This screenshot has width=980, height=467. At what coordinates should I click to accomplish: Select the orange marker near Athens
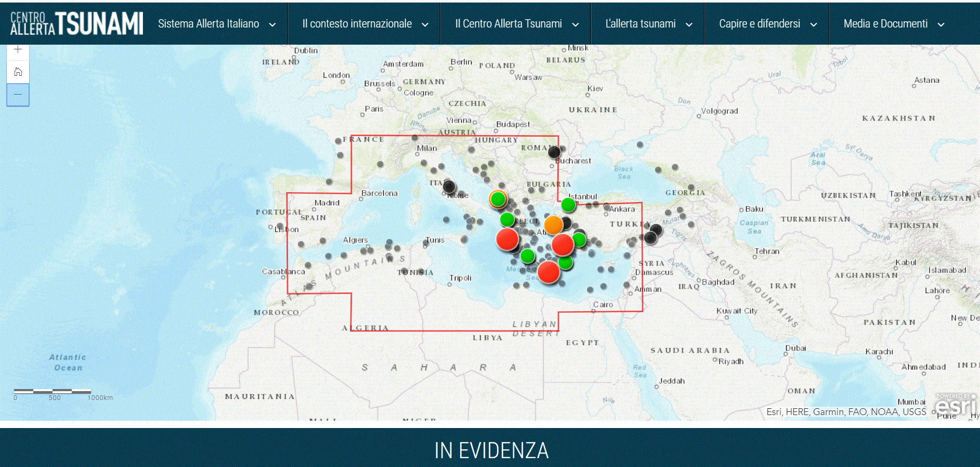[x=554, y=225]
